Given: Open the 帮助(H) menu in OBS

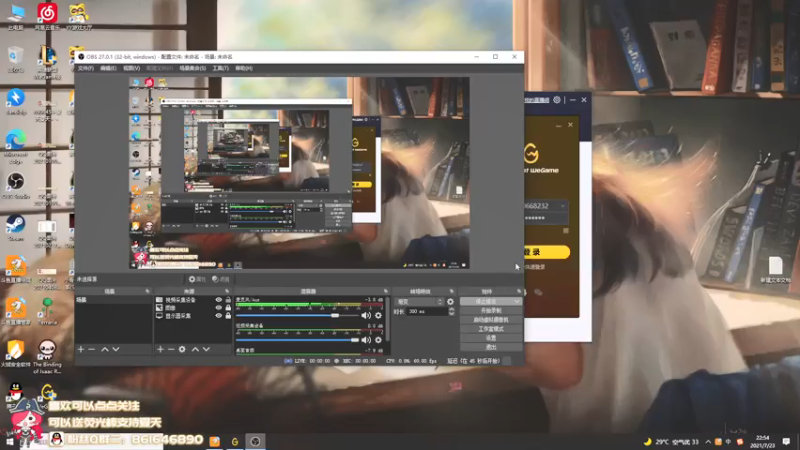Looking at the screenshot, I should click(x=244, y=68).
